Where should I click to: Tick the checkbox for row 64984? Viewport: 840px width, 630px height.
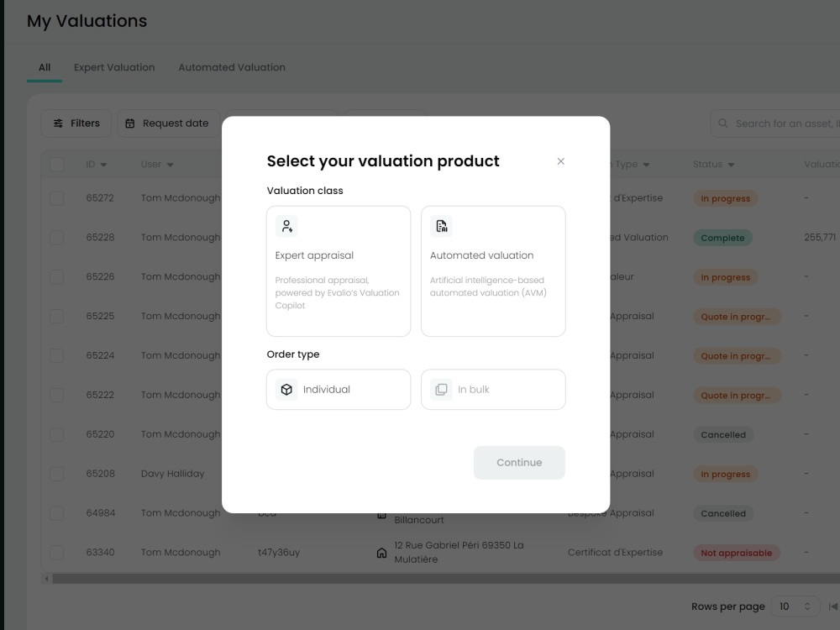(57, 513)
